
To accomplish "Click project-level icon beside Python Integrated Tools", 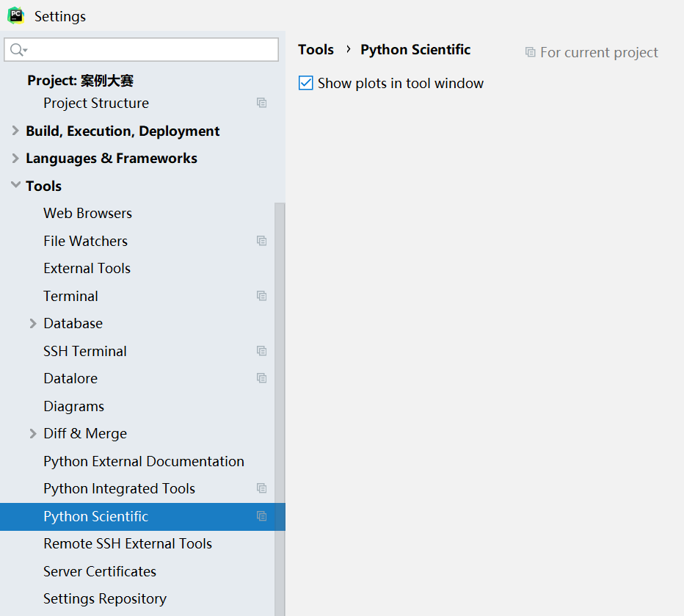I will [x=261, y=488].
